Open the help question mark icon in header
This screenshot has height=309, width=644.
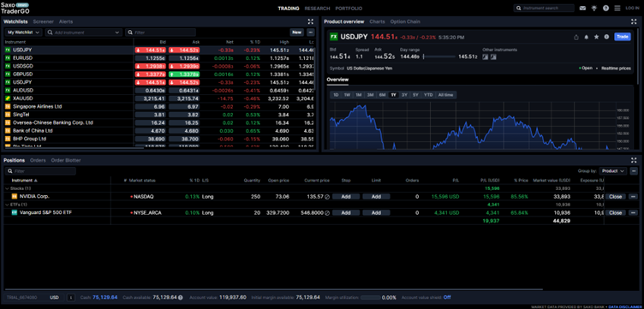(605, 9)
